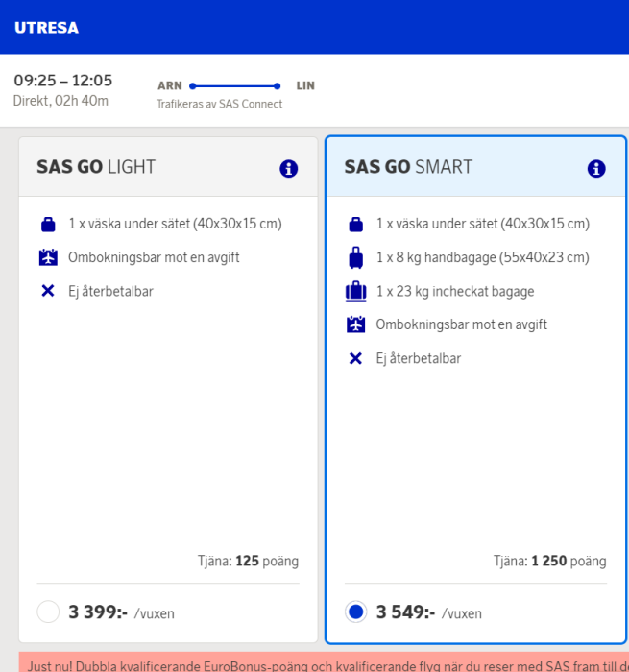Open info icon for SAS GO LIGHT
The image size is (629, 672).
click(289, 169)
